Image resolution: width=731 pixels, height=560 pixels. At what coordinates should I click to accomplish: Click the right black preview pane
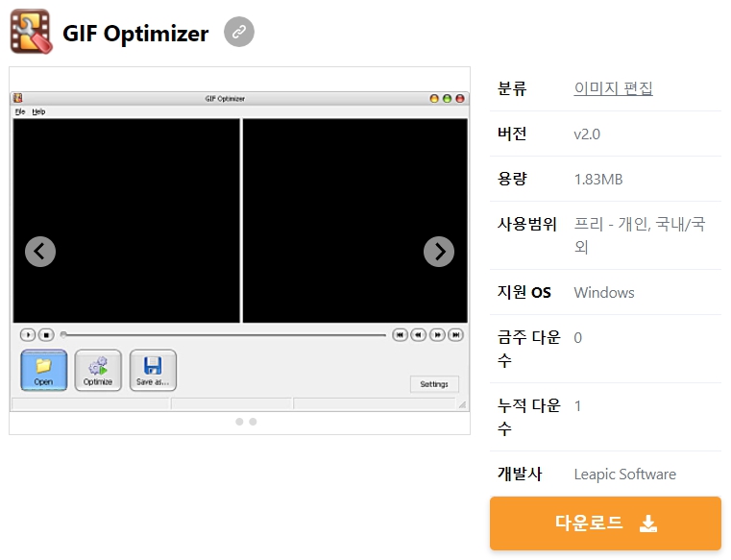355,221
